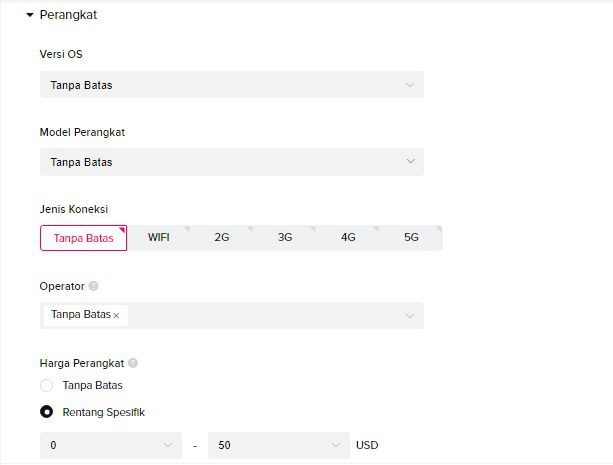Select Tanpa Batas price radio button

[x=47, y=386]
